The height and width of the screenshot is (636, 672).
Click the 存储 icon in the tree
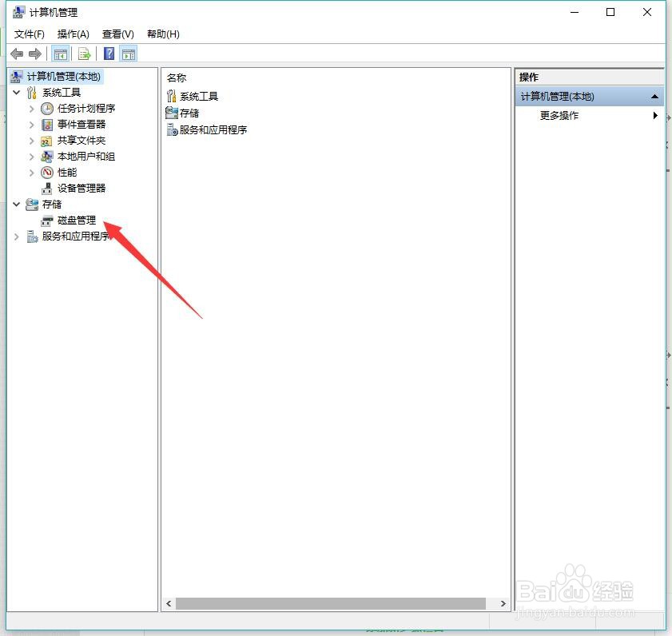pos(32,205)
